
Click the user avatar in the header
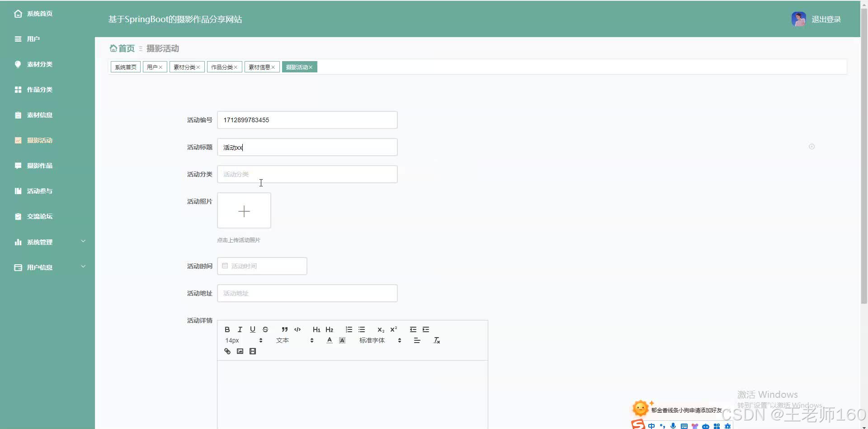click(798, 19)
